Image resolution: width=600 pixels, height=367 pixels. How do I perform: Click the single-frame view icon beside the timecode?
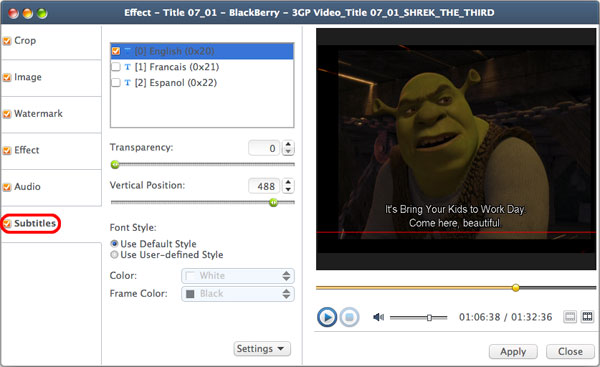[570, 316]
